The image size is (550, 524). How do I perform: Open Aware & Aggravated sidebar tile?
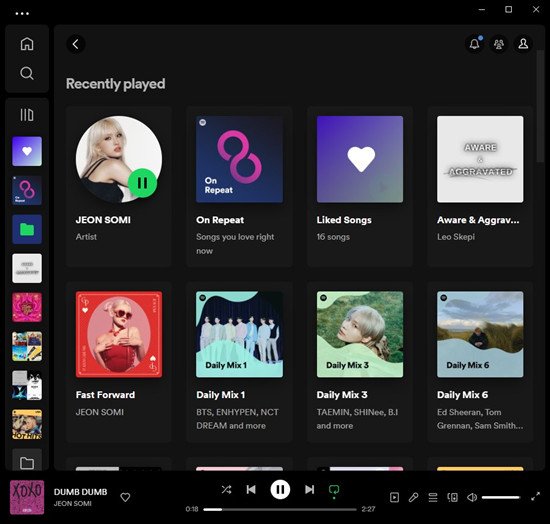coord(27,268)
